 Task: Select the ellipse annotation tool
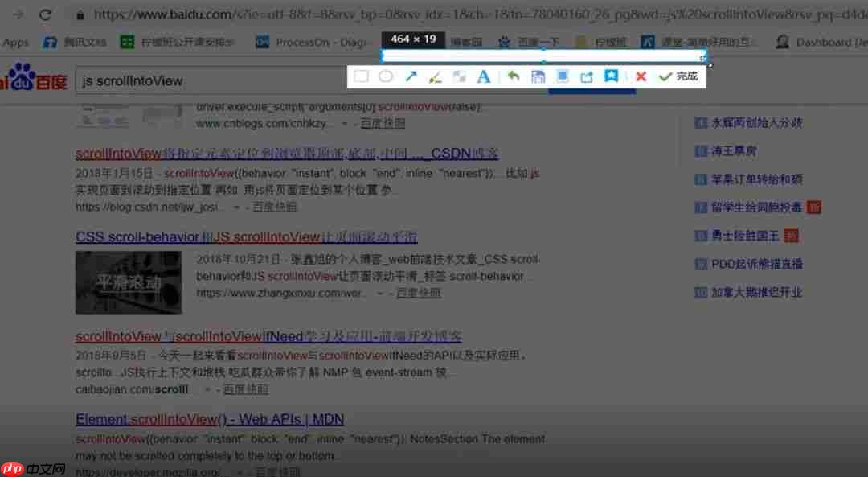tap(387, 76)
